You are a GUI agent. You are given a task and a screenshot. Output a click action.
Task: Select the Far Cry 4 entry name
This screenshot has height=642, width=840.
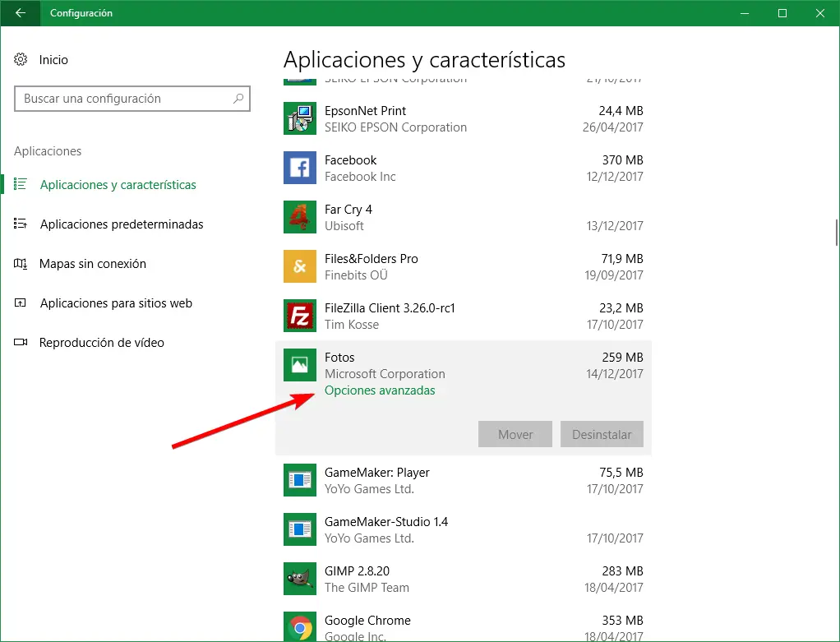(x=348, y=210)
